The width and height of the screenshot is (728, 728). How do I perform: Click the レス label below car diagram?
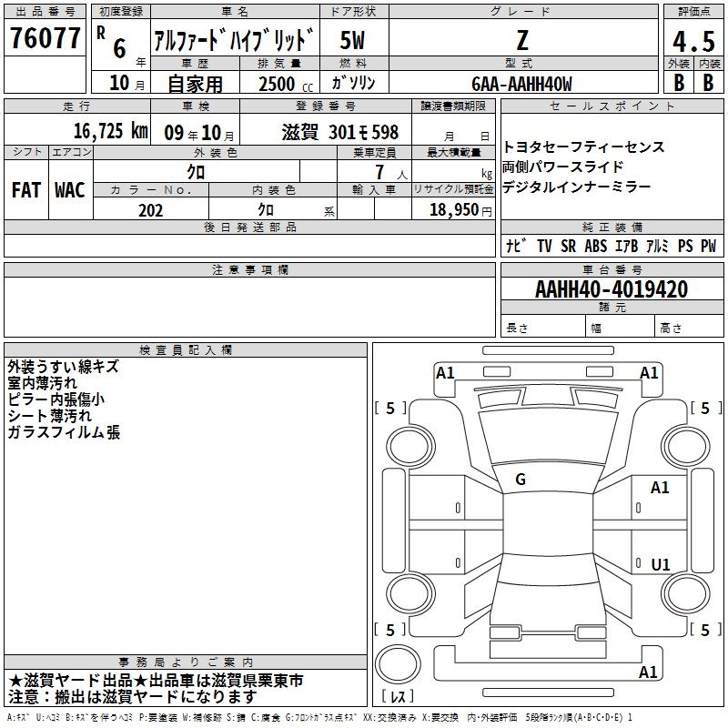(x=398, y=698)
